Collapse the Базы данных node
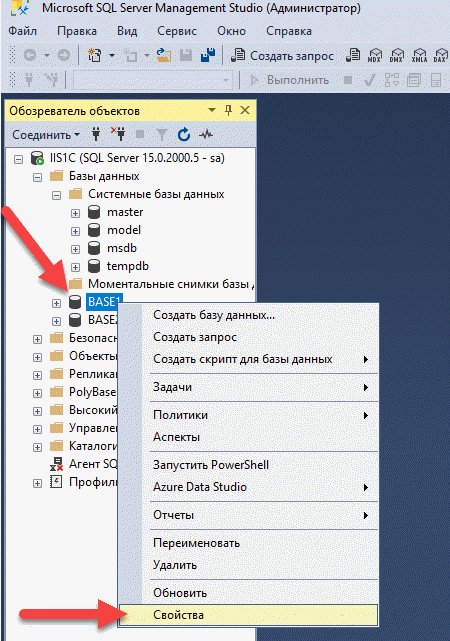 pyautogui.click(x=38, y=177)
